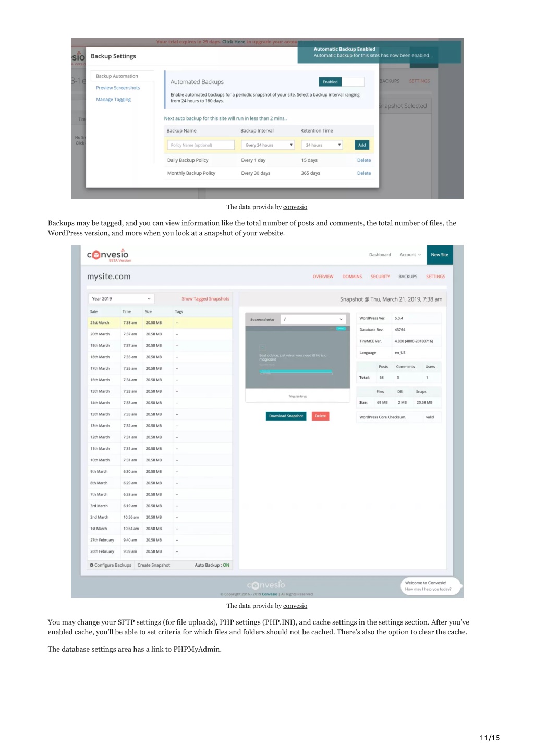Select the 1st March snapshot row
The width and height of the screenshot is (534, 756).
click(160, 529)
